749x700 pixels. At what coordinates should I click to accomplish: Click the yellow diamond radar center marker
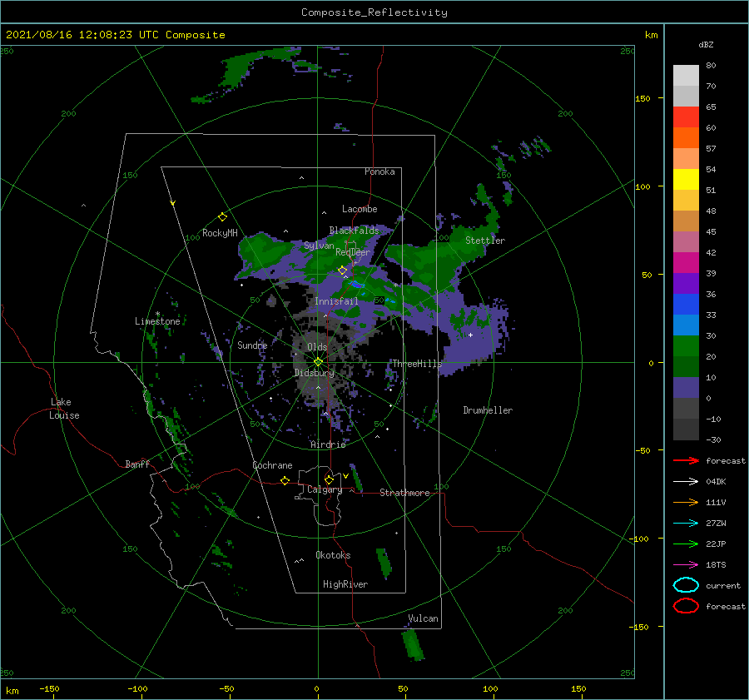pos(318,362)
